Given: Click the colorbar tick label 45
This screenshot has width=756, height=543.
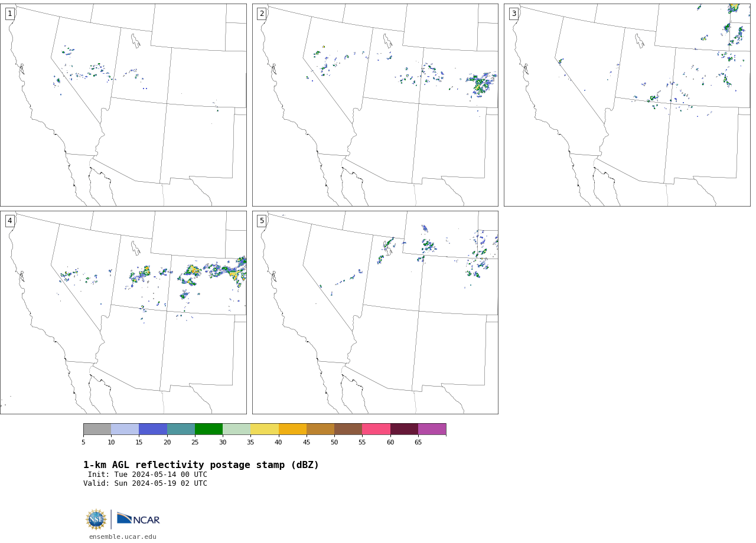Looking at the screenshot, I should click(307, 442).
